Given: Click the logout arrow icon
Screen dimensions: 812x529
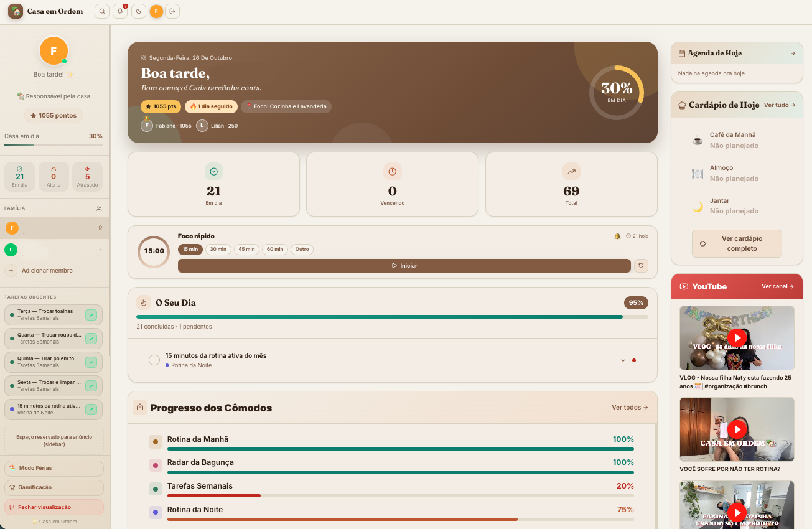Looking at the screenshot, I should coord(173,11).
